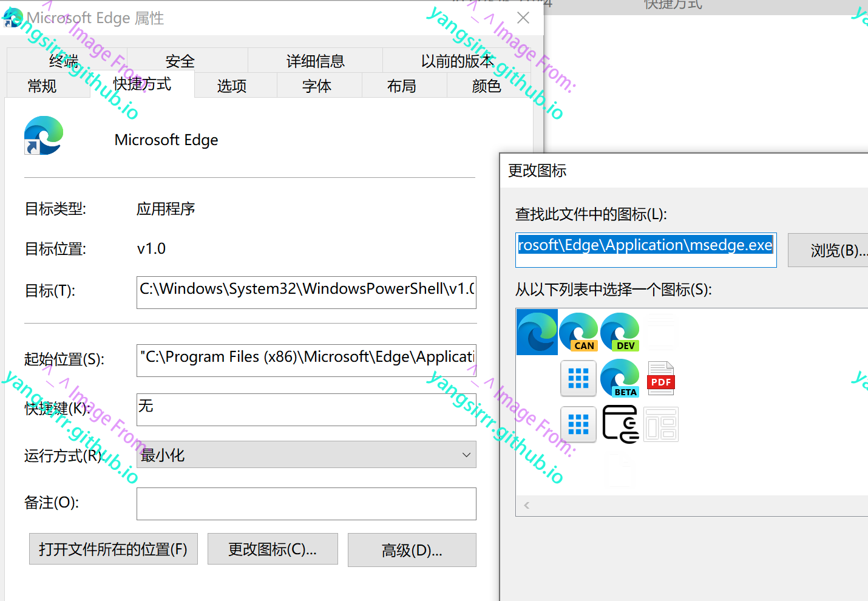This screenshot has width=868, height=601.
Task: Click the Microsoft Edge shortcut icon in properties
Action: (x=44, y=135)
